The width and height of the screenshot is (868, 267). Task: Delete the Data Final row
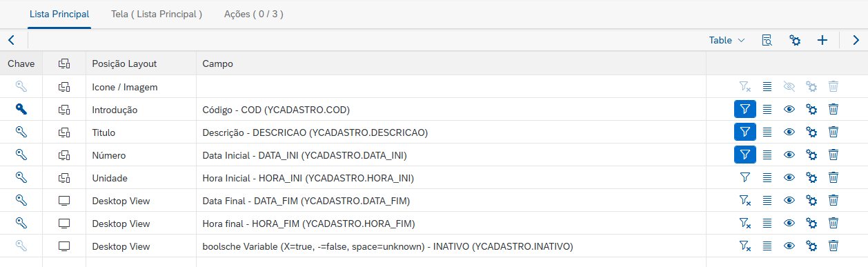pyautogui.click(x=834, y=200)
